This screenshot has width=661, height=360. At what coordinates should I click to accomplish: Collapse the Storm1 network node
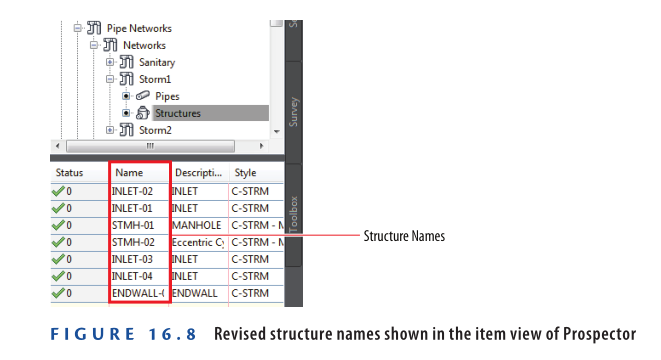tap(110, 79)
